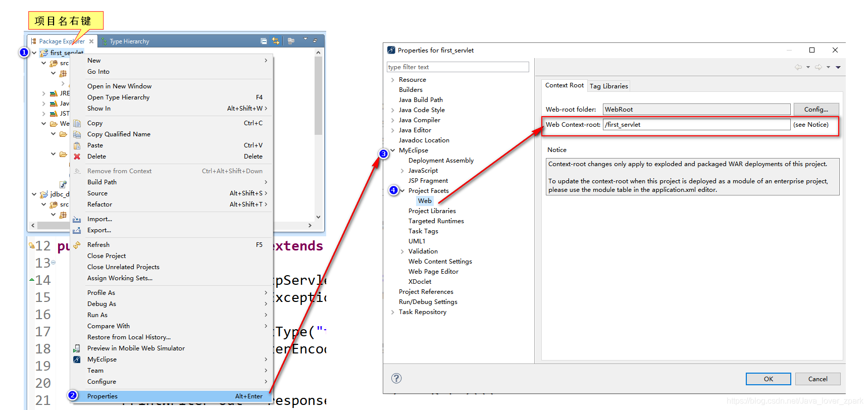Viewport: 868px width, 410px height.
Task: Click the src source folder icon under jdbc_d
Action: [54, 204]
